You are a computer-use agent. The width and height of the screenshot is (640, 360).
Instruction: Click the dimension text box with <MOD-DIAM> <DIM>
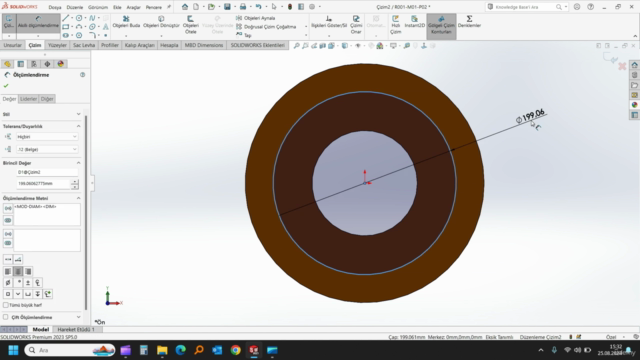coord(47,214)
